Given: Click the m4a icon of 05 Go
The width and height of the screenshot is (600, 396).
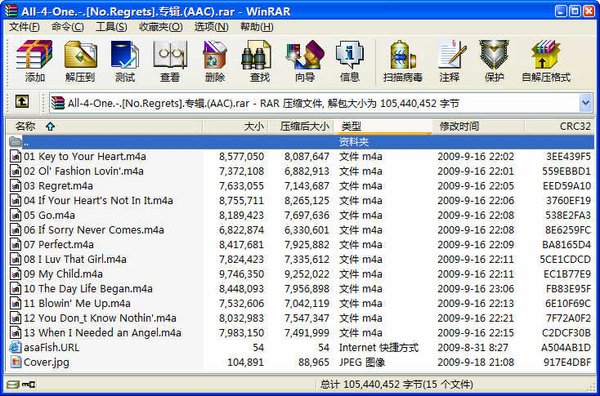Looking at the screenshot, I should coord(15,215).
